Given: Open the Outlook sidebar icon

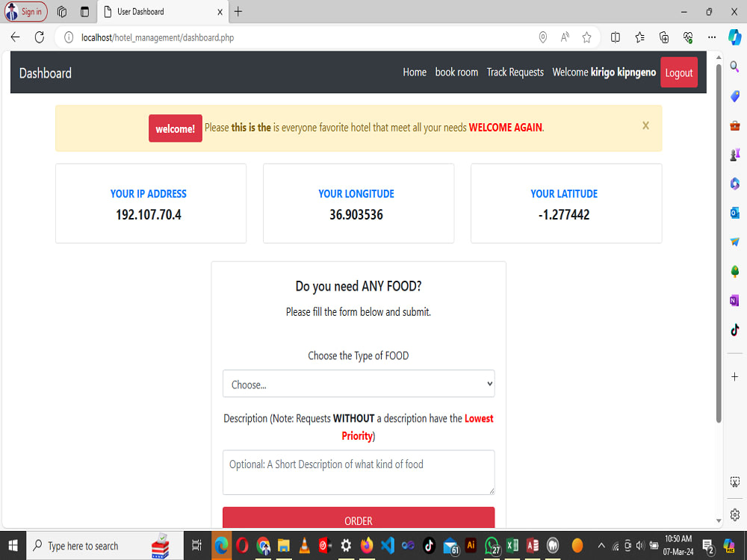Looking at the screenshot, I should [734, 212].
